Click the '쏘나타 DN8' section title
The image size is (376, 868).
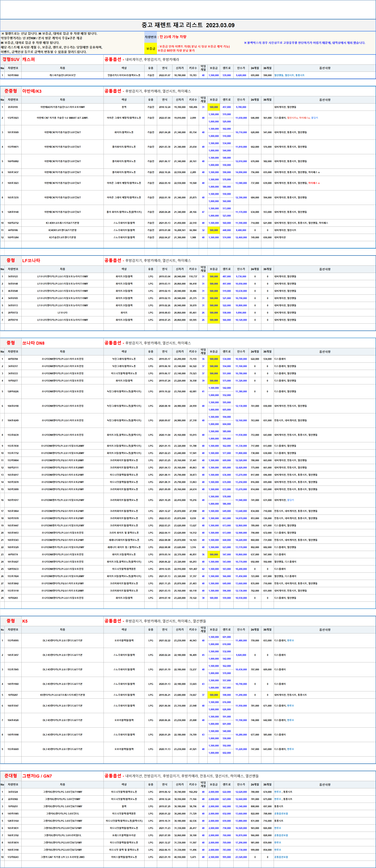coord(33,343)
